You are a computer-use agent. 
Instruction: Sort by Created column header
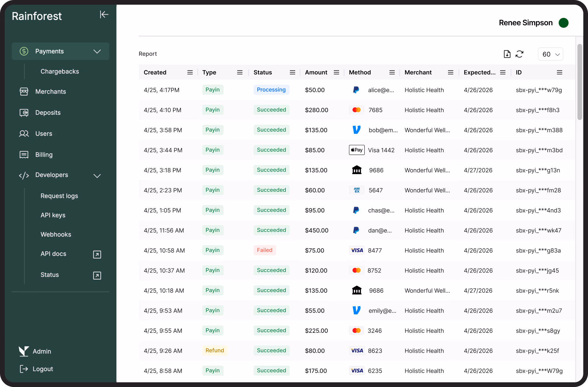[x=155, y=72]
